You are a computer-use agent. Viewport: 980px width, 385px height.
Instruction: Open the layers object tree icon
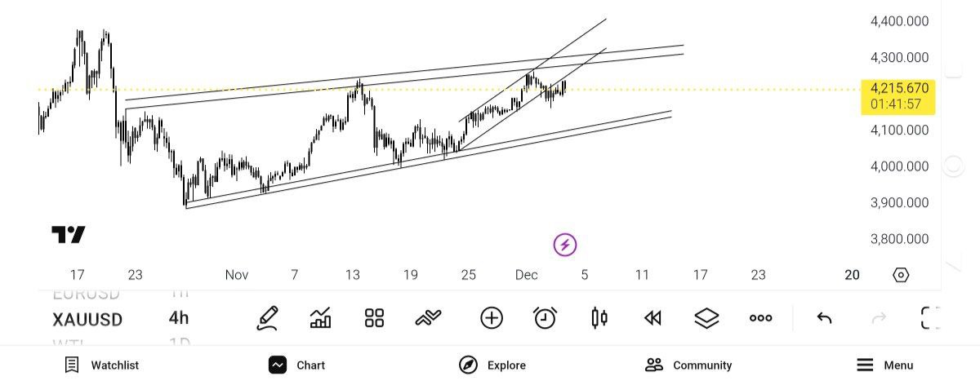coord(706,318)
